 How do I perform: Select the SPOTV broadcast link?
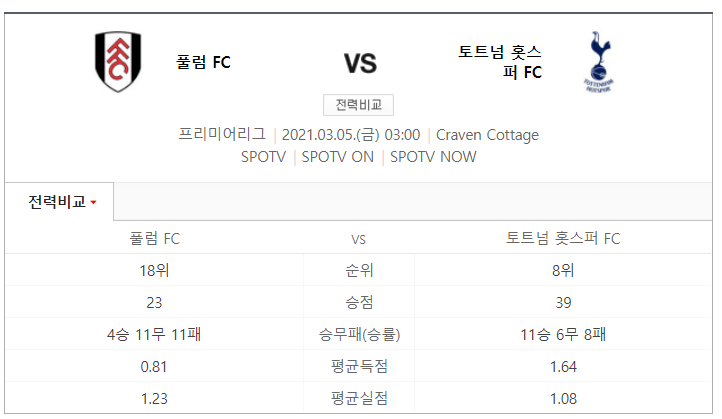tap(263, 157)
